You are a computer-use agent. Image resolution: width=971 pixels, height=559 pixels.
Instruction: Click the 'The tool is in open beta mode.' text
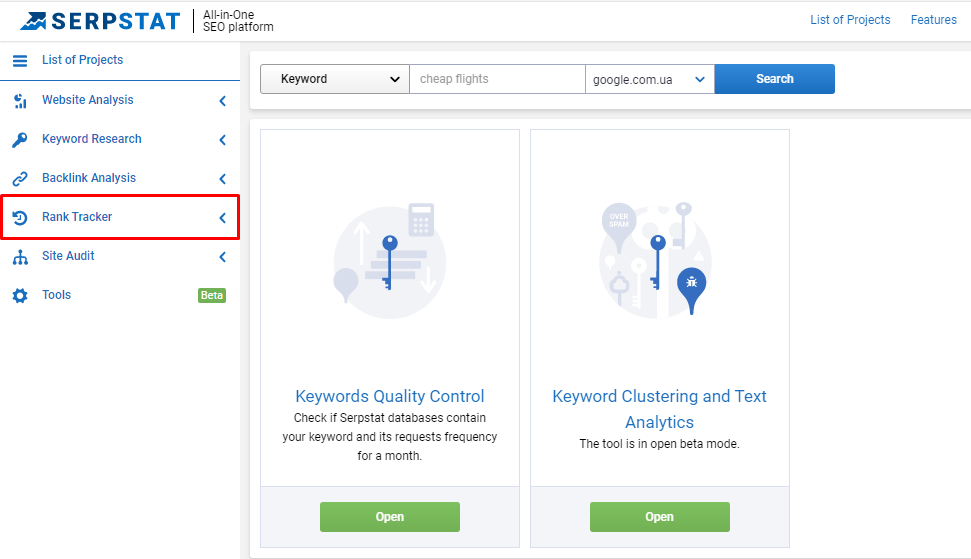[x=660, y=444]
